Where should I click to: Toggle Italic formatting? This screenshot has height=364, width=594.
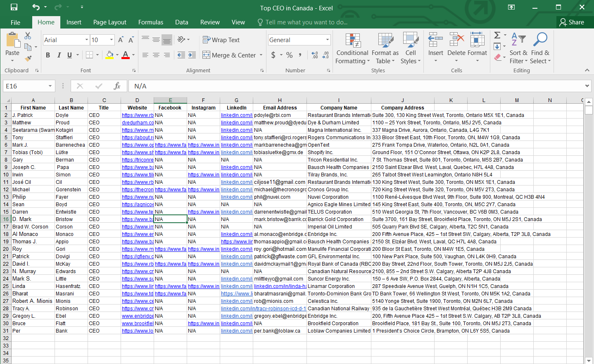click(59, 55)
